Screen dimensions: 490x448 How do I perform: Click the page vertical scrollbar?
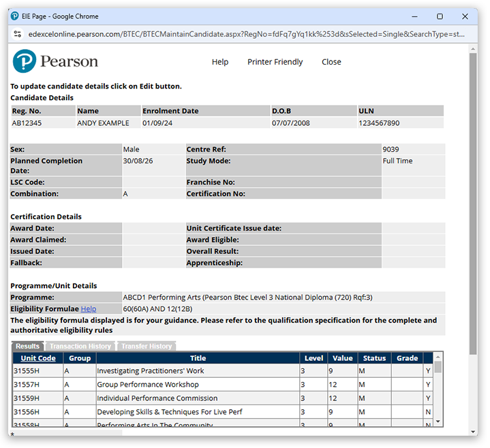pos(473,204)
